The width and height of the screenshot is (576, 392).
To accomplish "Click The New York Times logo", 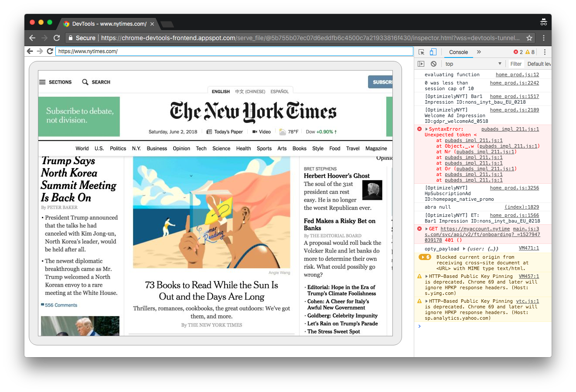I will pos(253,112).
